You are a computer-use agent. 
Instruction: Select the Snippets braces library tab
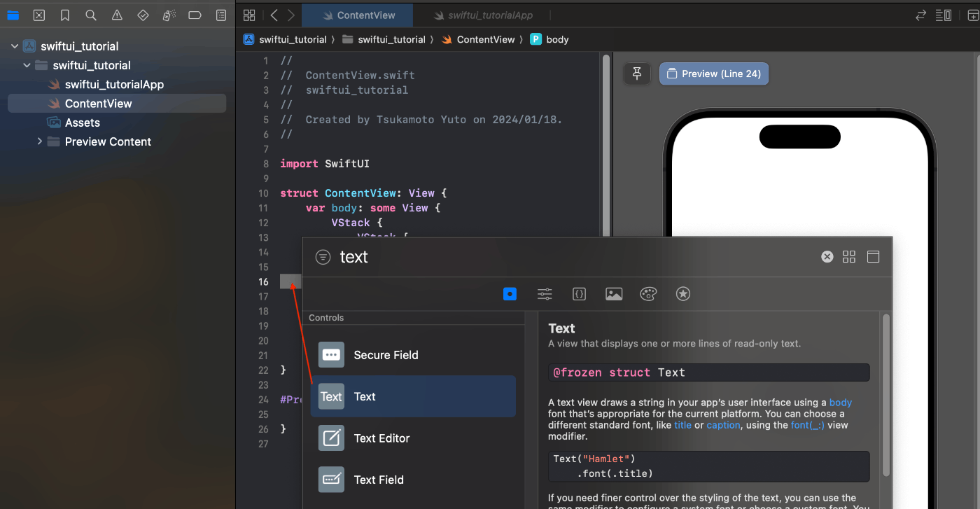click(x=579, y=294)
